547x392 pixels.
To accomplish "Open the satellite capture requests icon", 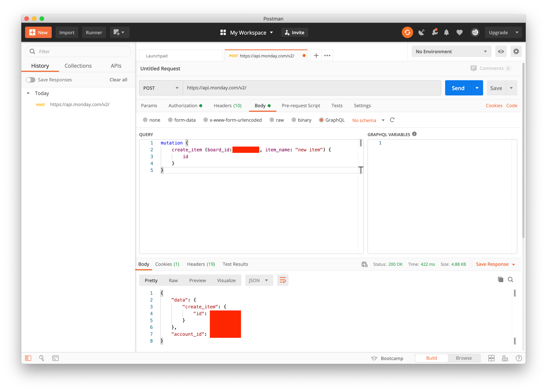I will [421, 32].
